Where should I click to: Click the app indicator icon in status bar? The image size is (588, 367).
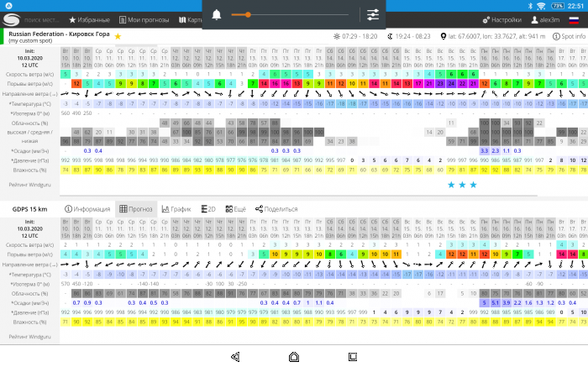(8, 6)
